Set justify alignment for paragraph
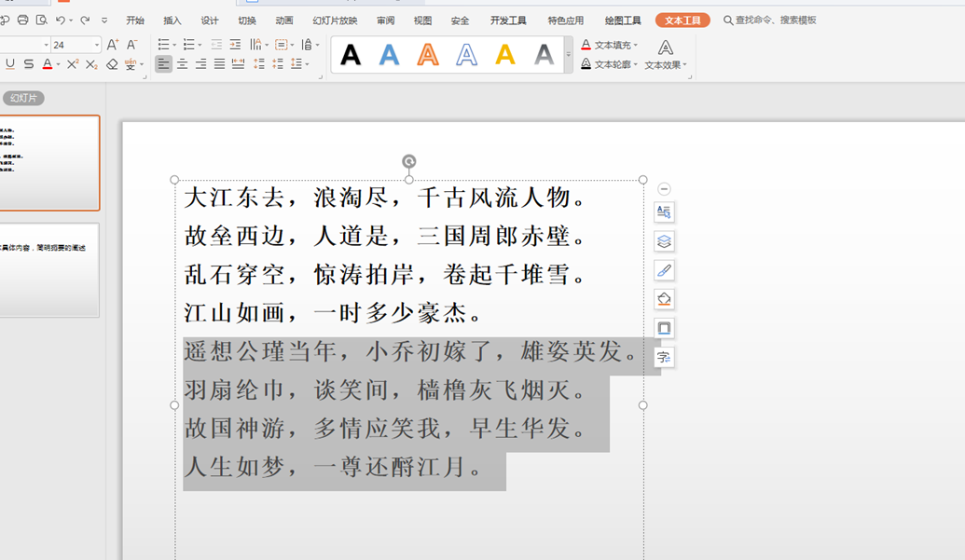Screen dimensions: 965x560 pos(219,64)
